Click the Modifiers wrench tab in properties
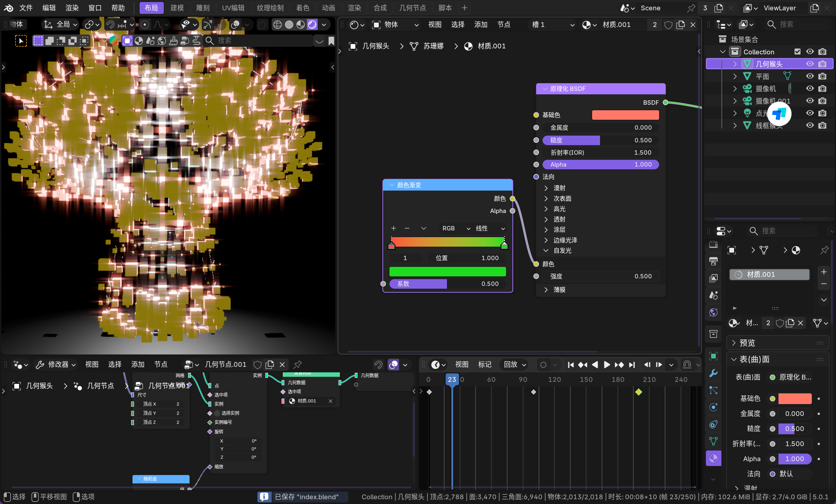 (713, 373)
